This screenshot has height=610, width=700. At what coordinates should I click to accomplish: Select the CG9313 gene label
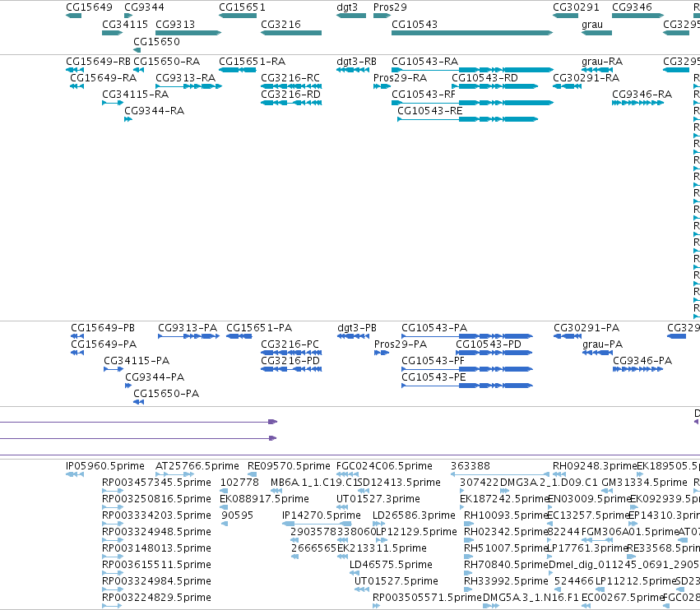coord(175,24)
